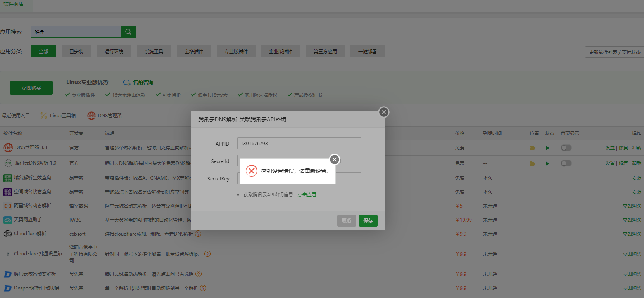
Task: Close the Tencent Cloud API key dialog
Action: 384,112
